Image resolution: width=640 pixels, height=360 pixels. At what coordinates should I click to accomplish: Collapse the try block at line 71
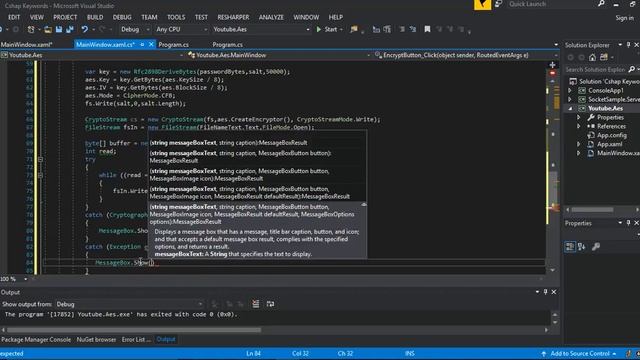coord(40,160)
